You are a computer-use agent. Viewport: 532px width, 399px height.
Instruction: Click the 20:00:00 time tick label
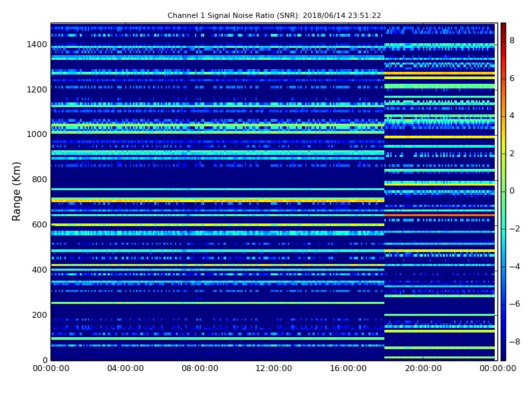tap(423, 368)
